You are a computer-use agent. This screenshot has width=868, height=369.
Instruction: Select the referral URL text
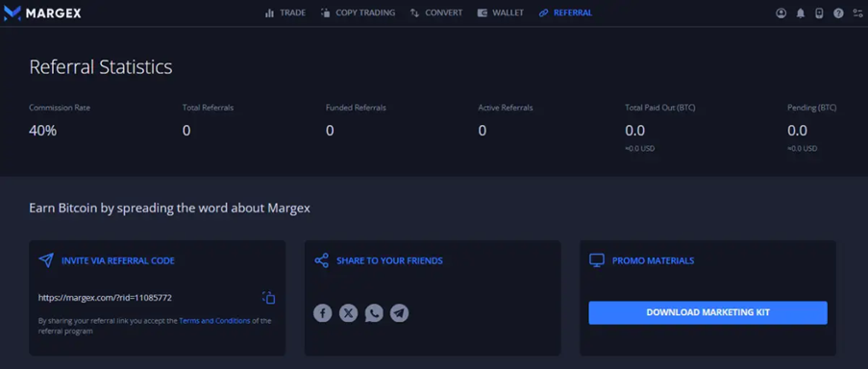coord(105,298)
